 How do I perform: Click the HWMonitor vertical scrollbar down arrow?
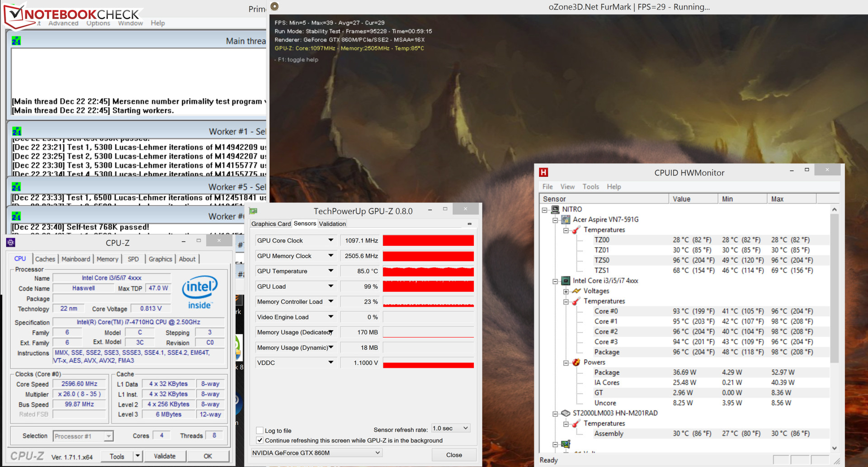[835, 448]
